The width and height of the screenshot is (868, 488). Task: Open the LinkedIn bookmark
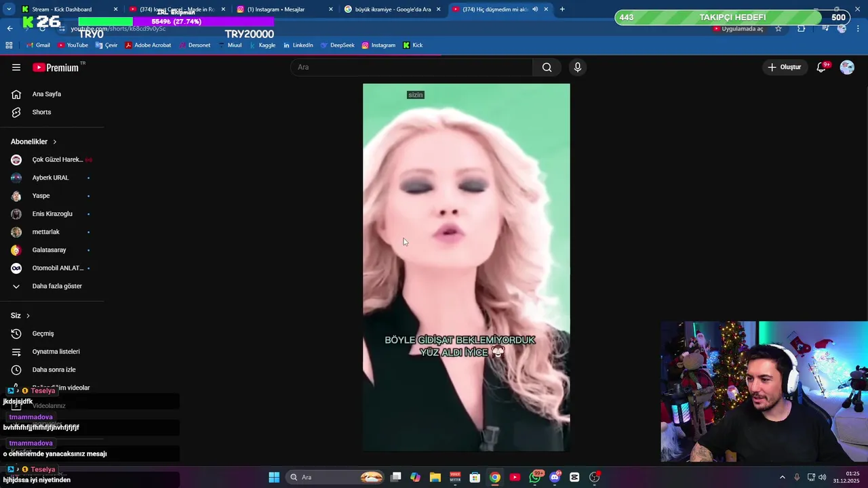pos(298,45)
